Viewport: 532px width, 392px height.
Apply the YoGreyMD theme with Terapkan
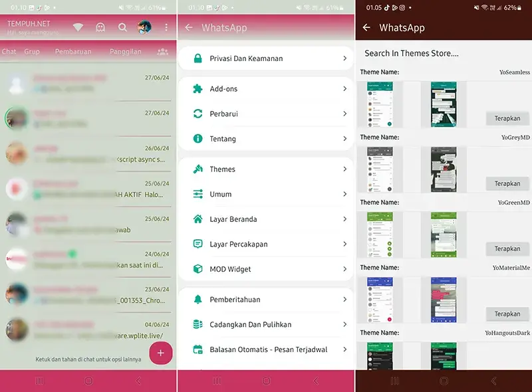click(507, 183)
